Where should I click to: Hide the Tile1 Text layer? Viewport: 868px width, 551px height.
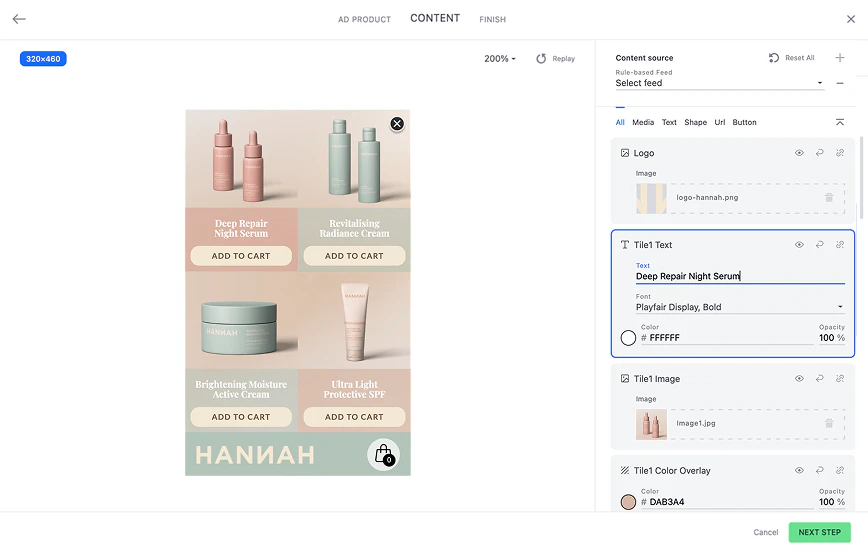[x=799, y=245]
